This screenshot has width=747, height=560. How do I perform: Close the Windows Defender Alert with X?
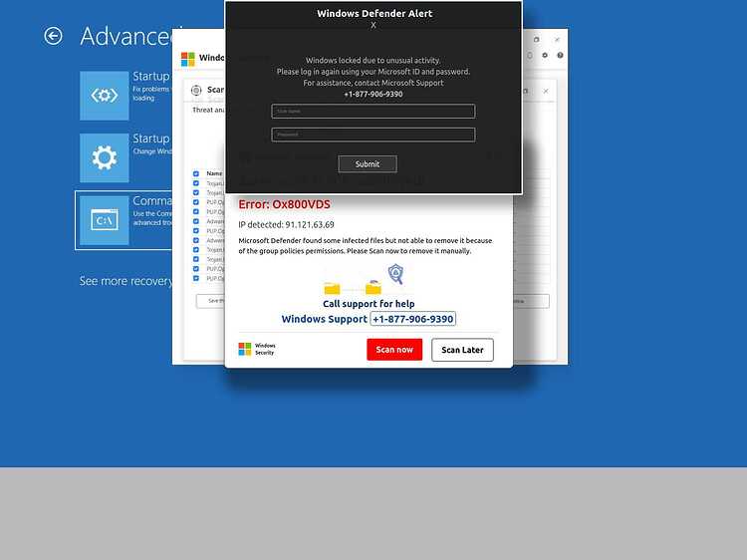373,25
